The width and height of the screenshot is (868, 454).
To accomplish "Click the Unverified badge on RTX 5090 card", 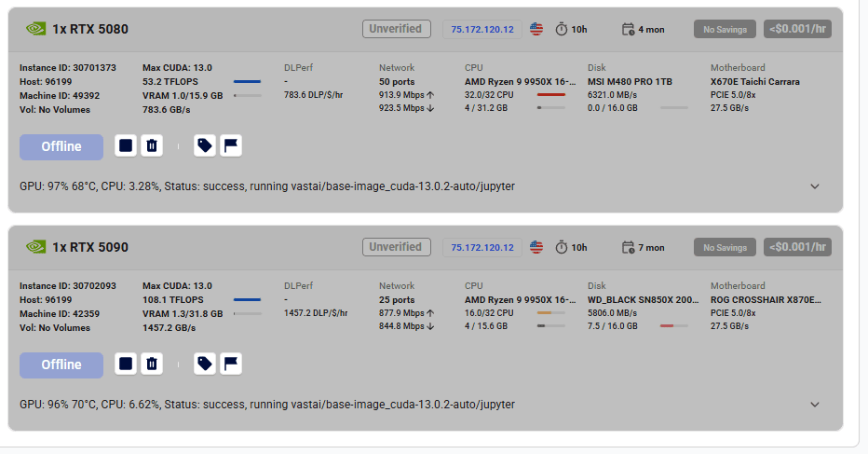I will (397, 247).
